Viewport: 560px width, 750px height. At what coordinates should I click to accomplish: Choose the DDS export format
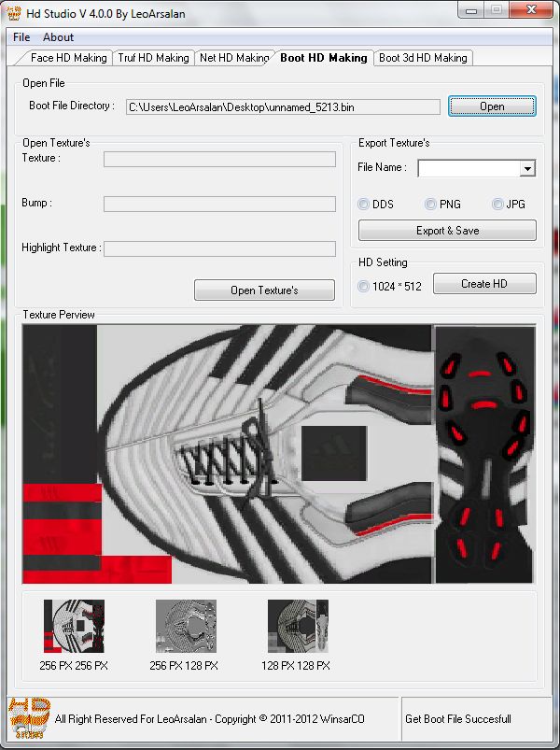[365, 205]
